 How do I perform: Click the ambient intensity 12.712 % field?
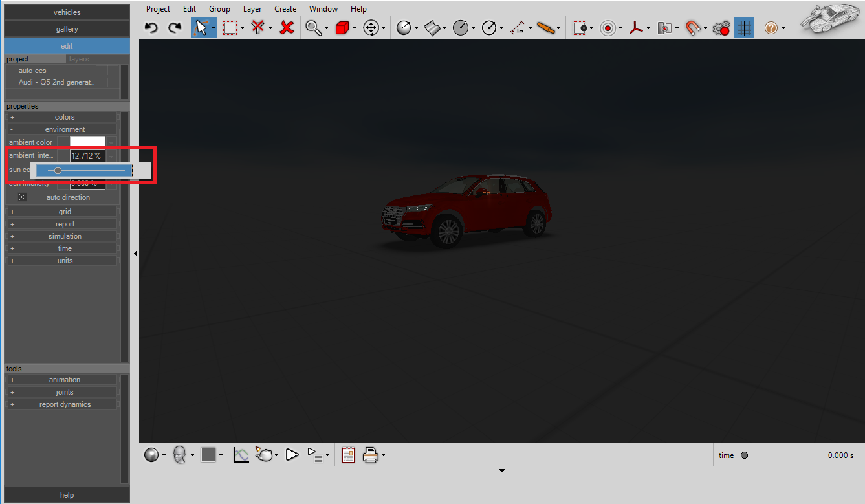click(x=87, y=156)
